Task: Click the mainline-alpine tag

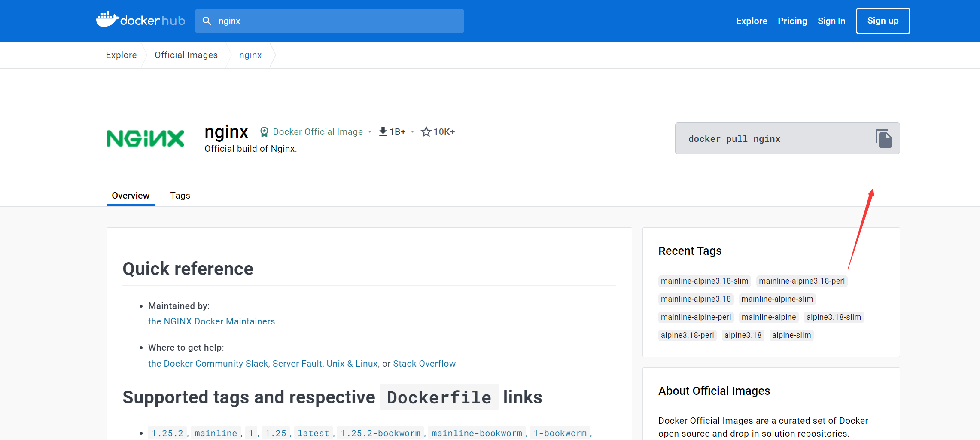Action: (x=769, y=317)
